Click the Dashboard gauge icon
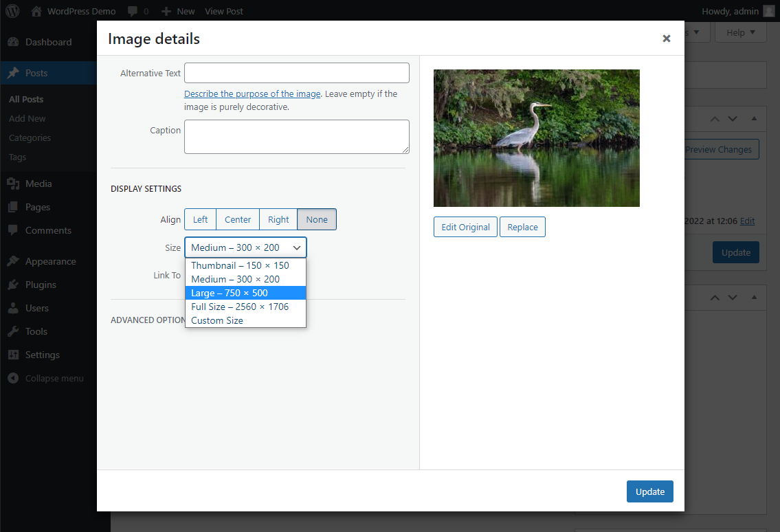The width and height of the screenshot is (780, 532). point(14,43)
